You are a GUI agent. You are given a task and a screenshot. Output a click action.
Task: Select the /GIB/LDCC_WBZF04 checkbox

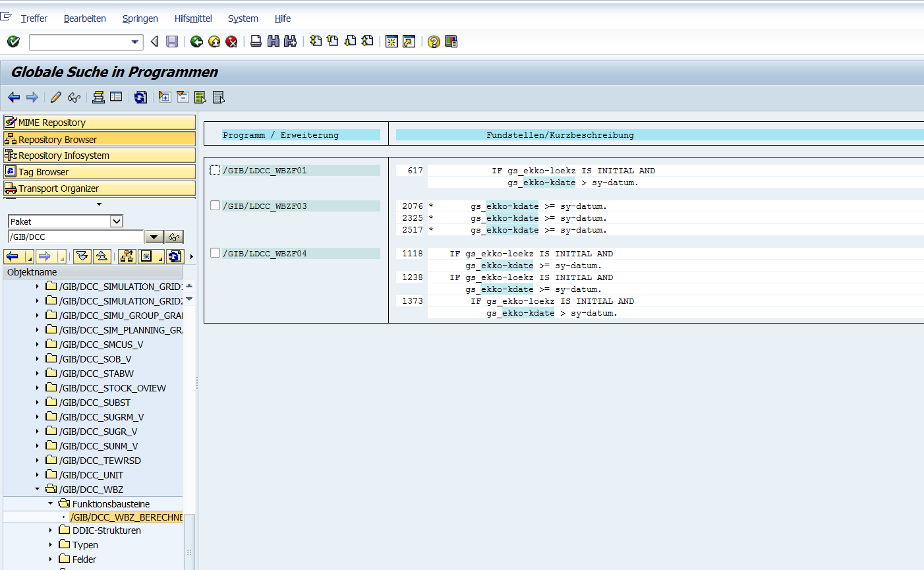tap(215, 253)
